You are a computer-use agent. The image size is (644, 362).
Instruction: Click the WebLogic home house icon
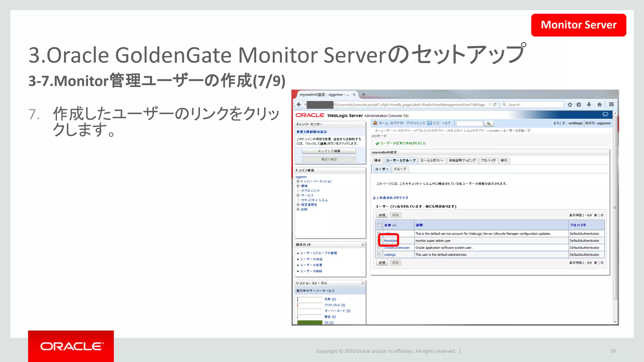pos(375,123)
